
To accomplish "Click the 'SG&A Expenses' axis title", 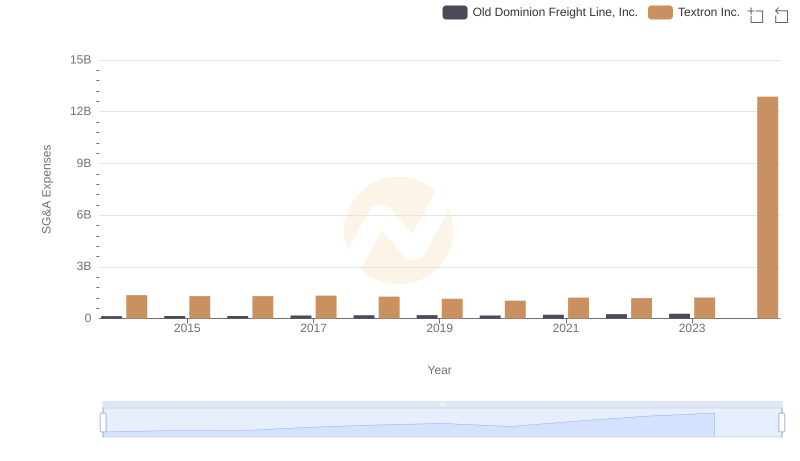I will point(46,189).
